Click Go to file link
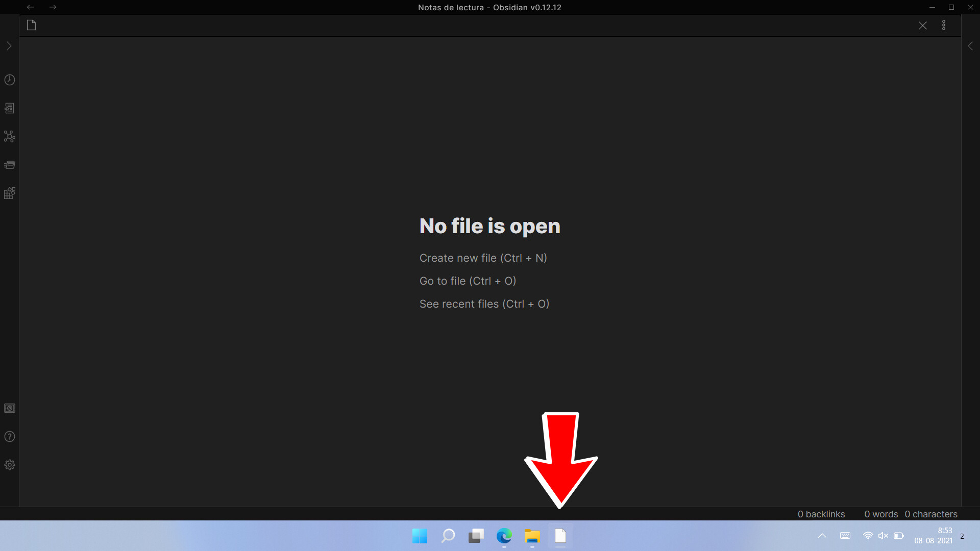 (468, 281)
